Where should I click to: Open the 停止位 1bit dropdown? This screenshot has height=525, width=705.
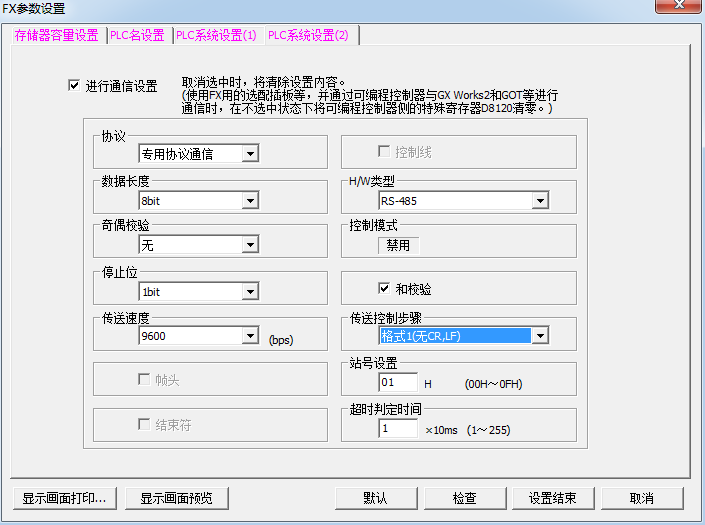click(x=250, y=292)
